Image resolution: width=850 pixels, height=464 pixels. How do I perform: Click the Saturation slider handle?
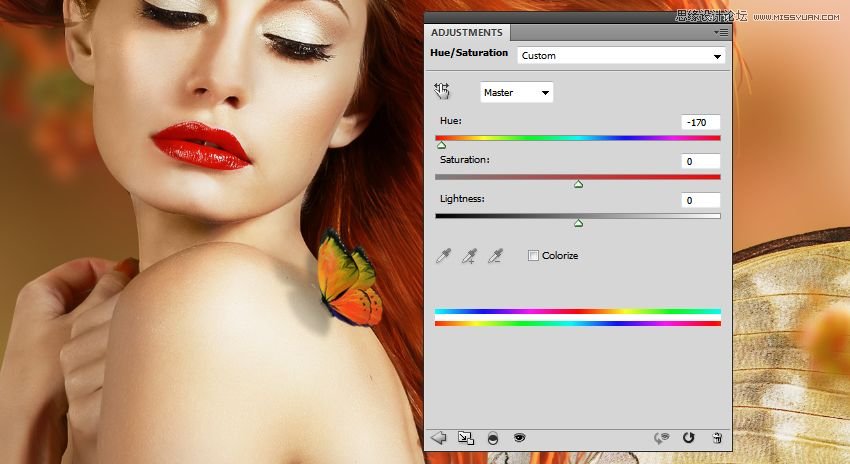[578, 184]
